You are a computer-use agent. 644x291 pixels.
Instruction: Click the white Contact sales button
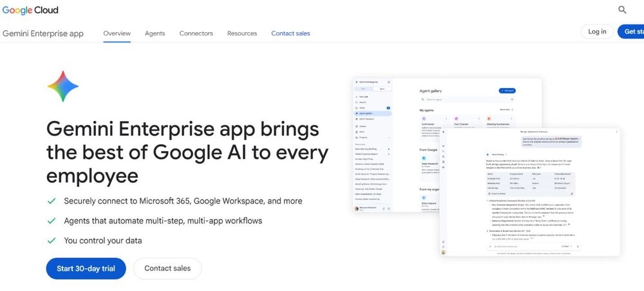(167, 268)
